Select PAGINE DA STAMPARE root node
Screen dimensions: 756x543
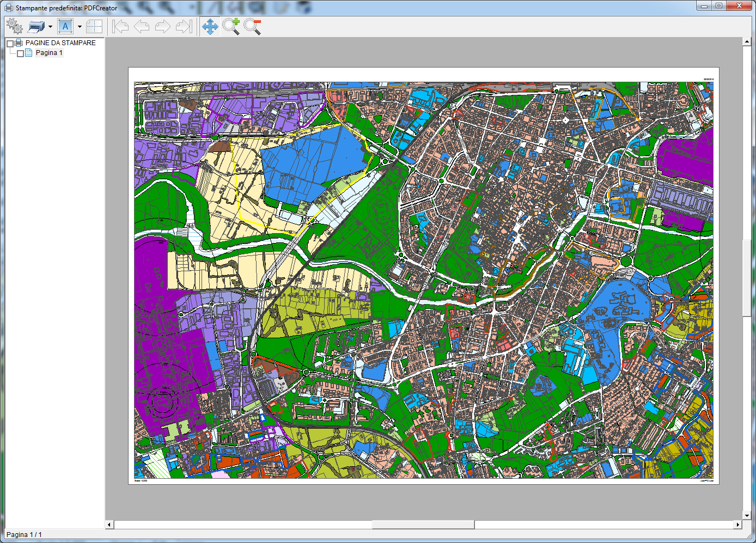coord(60,42)
